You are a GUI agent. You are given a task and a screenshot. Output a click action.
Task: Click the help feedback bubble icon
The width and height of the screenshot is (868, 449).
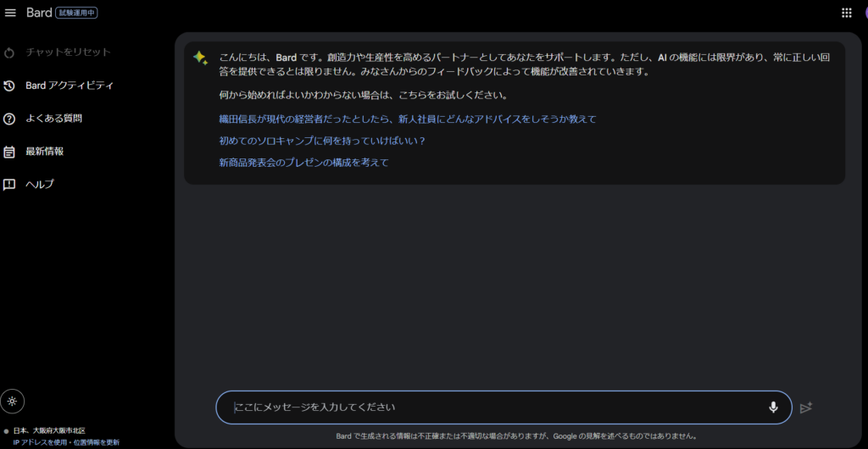point(9,185)
